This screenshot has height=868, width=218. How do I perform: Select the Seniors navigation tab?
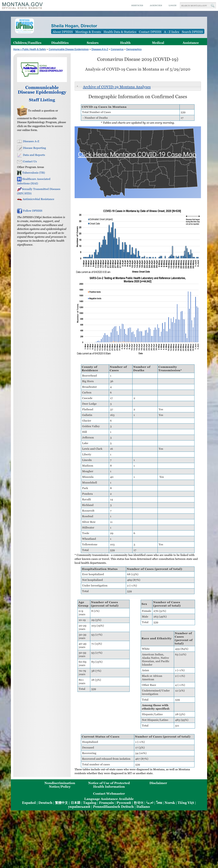click(x=92, y=43)
